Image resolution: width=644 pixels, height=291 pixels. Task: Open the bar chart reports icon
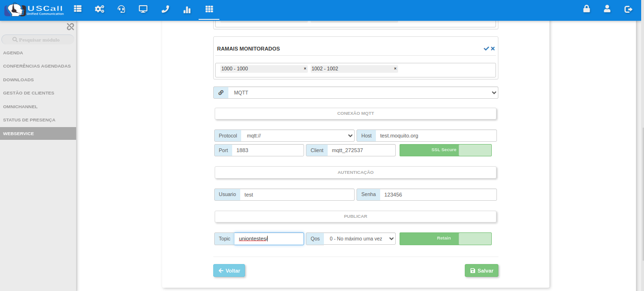187,9
